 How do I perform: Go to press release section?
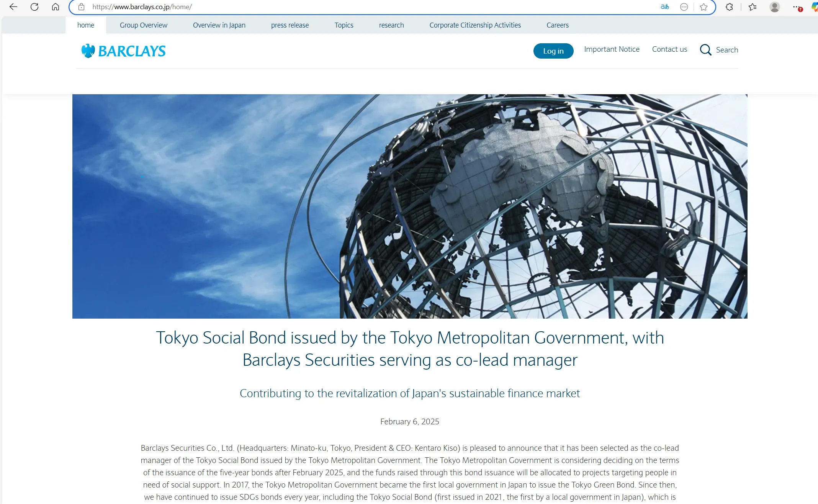click(290, 25)
